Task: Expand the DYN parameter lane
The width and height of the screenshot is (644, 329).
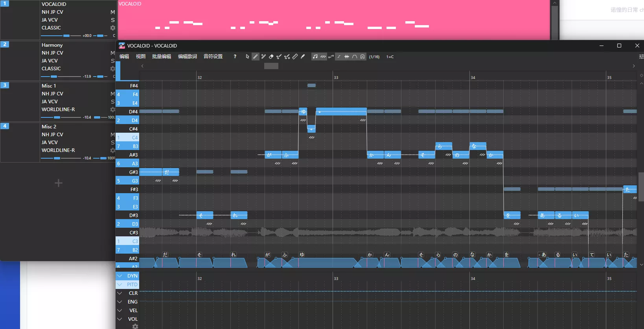Action: tap(120, 276)
